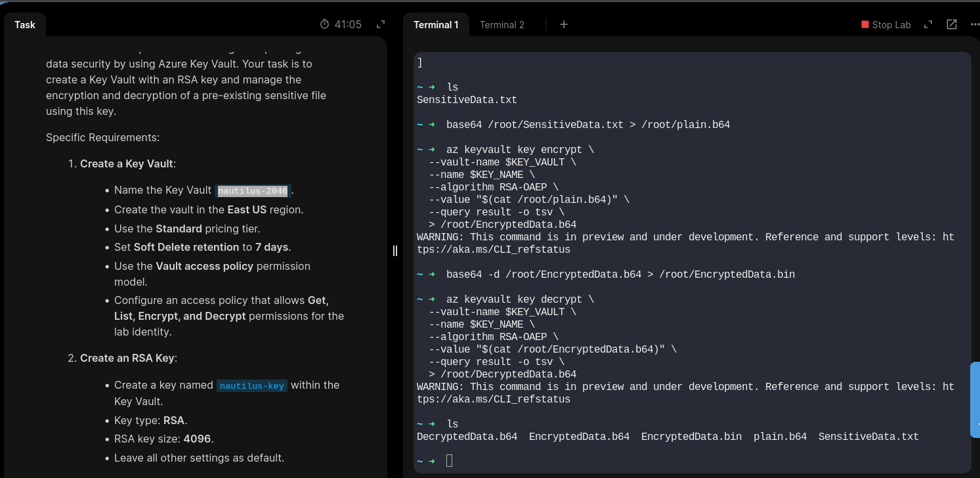Grab the panel divider handle
Image resolution: width=980 pixels, height=478 pixels.
click(x=395, y=250)
